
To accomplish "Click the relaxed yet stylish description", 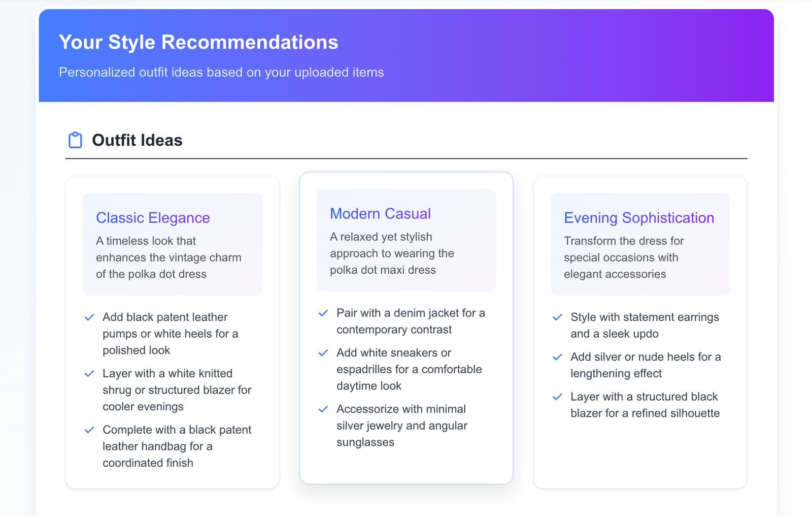I will (x=392, y=253).
